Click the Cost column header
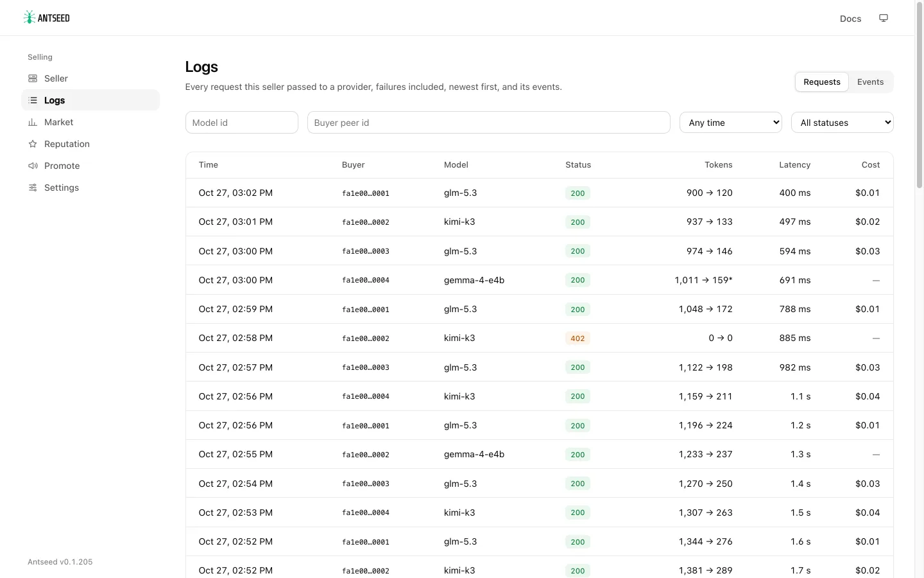The width and height of the screenshot is (924, 578). point(871,165)
